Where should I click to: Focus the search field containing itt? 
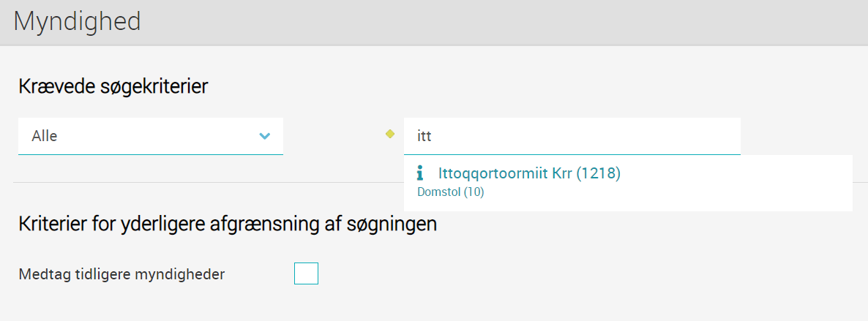[572, 136]
